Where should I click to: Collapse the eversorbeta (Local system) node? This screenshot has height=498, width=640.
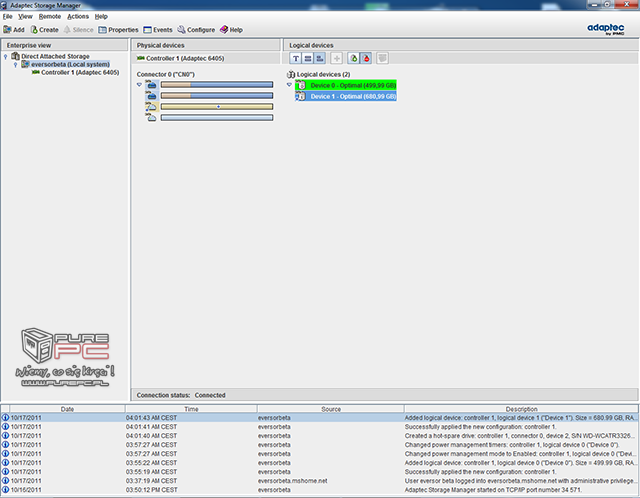coord(16,64)
